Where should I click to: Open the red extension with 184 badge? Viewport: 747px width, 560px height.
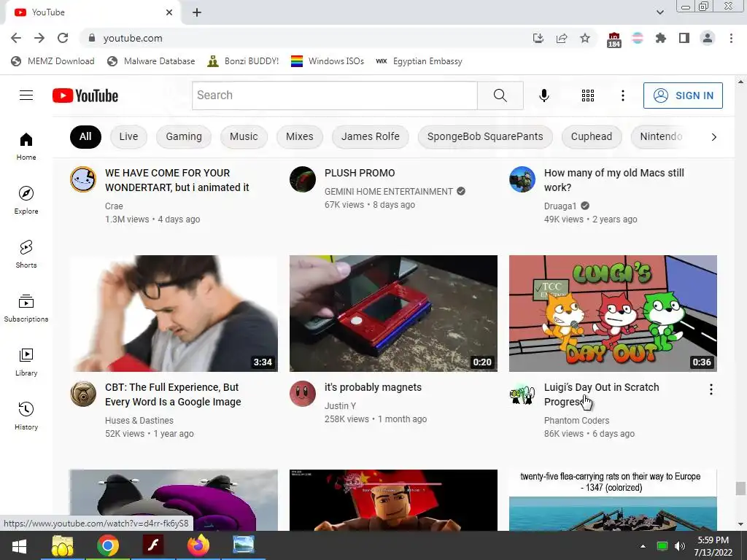click(614, 39)
